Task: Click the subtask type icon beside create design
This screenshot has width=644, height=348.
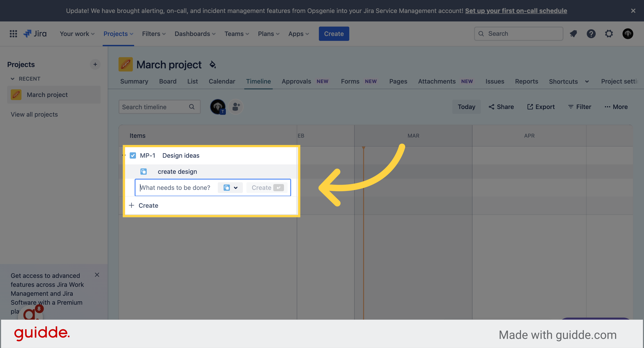Action: tap(143, 172)
